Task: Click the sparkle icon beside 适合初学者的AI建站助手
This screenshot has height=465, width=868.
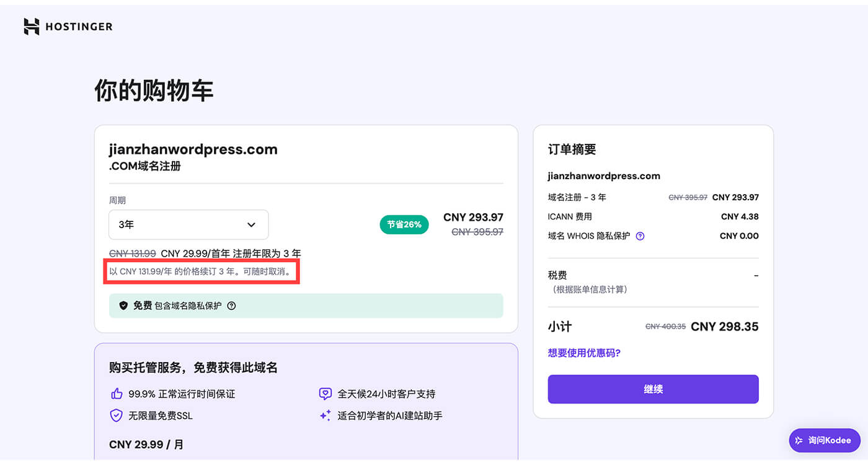Action: [325, 415]
